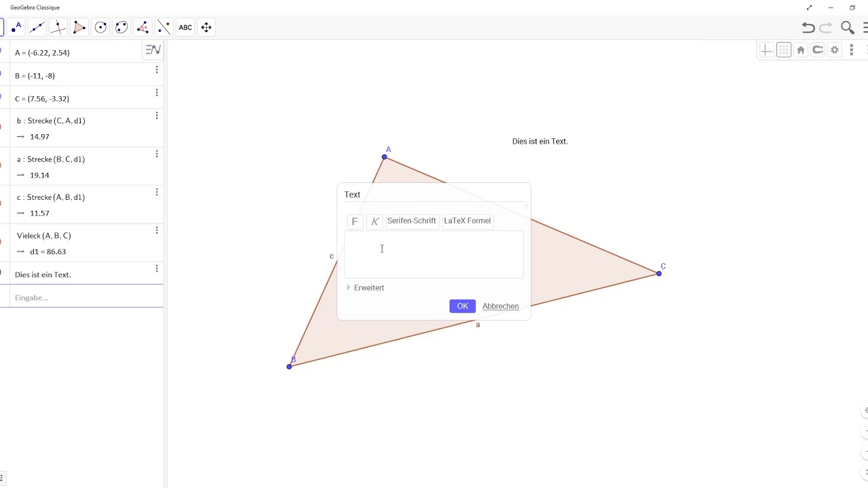Select the Point tool
Screen dimensions: 868x488
[x=16, y=27]
